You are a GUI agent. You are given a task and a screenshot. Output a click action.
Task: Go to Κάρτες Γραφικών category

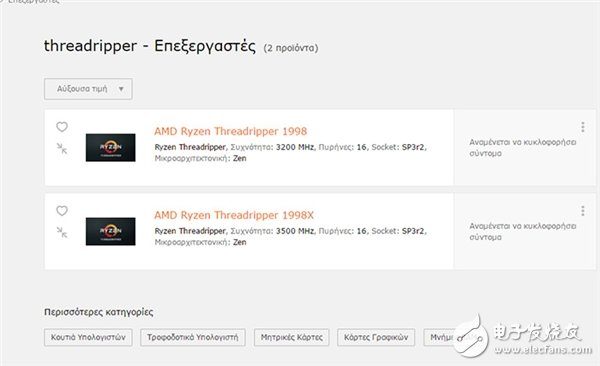(376, 337)
